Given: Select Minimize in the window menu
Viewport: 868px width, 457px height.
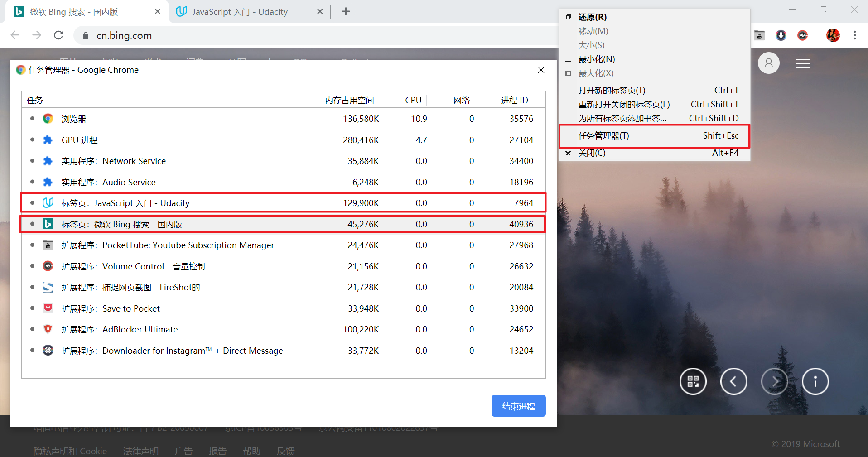Looking at the screenshot, I should pyautogui.click(x=654, y=59).
